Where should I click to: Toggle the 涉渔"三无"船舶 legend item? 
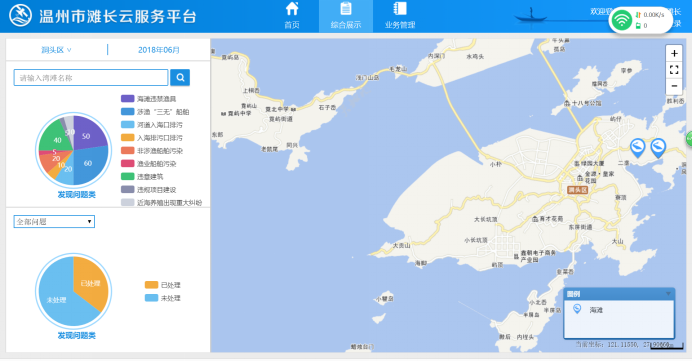tap(155, 112)
